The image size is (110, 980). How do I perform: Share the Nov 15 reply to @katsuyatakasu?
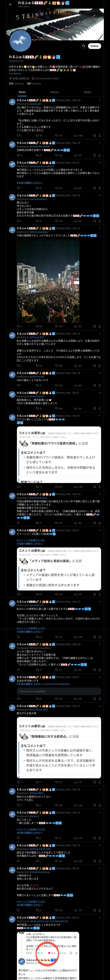click(x=99, y=326)
